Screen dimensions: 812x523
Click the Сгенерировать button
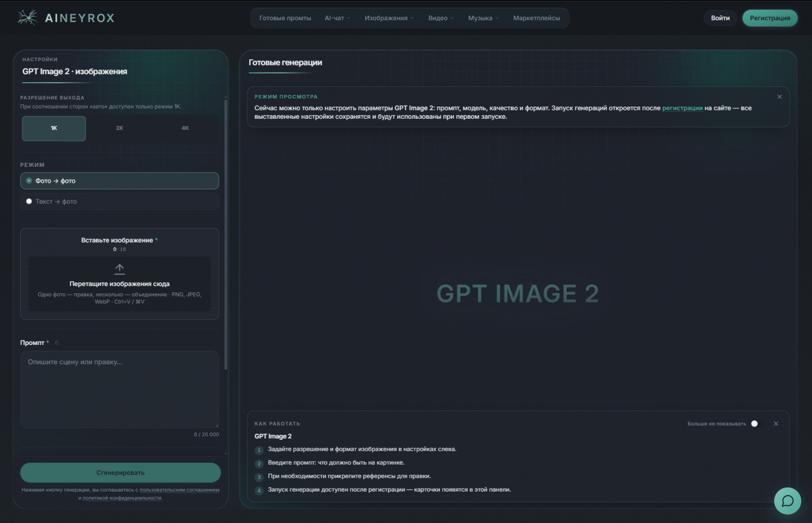pyautogui.click(x=120, y=473)
